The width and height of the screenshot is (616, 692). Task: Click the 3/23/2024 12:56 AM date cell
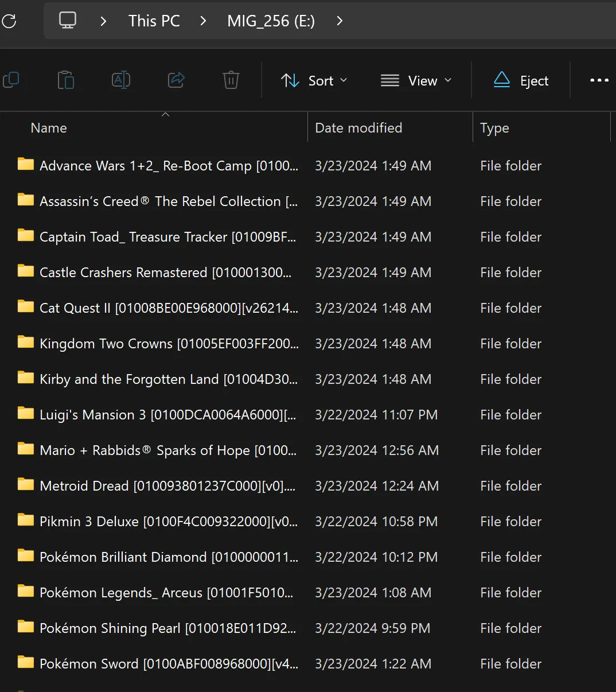pyautogui.click(x=377, y=450)
